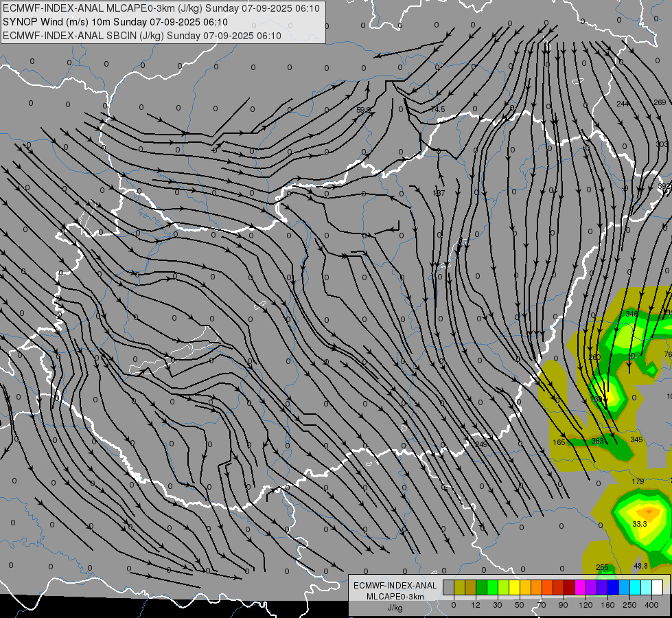
Task: Click the map value 269
Action: pyautogui.click(x=660, y=102)
